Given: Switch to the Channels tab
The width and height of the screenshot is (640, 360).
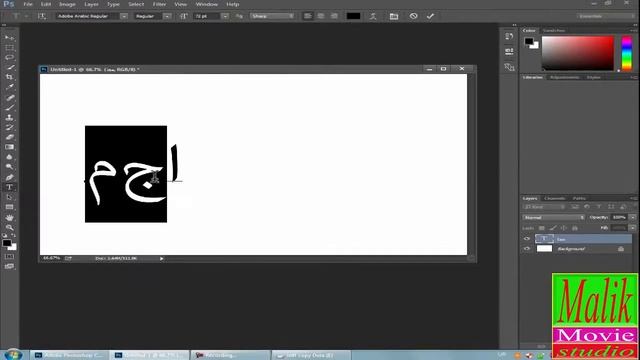Looking at the screenshot, I should 555,198.
